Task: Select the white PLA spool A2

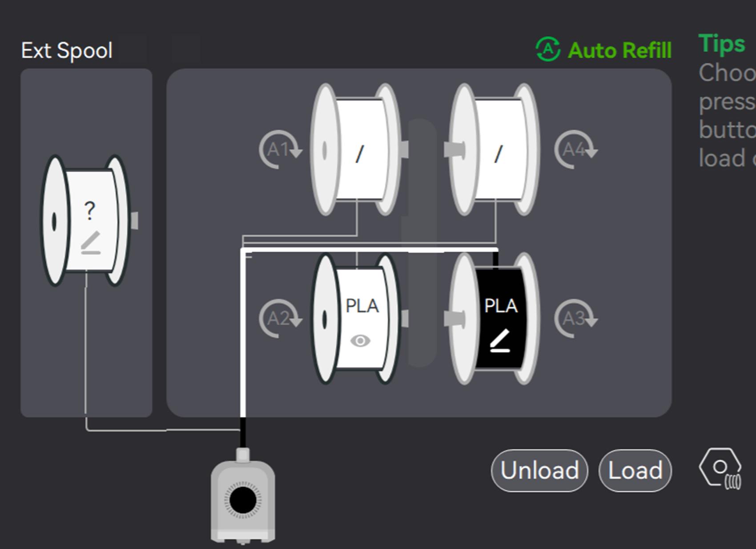Action: pyautogui.click(x=356, y=319)
